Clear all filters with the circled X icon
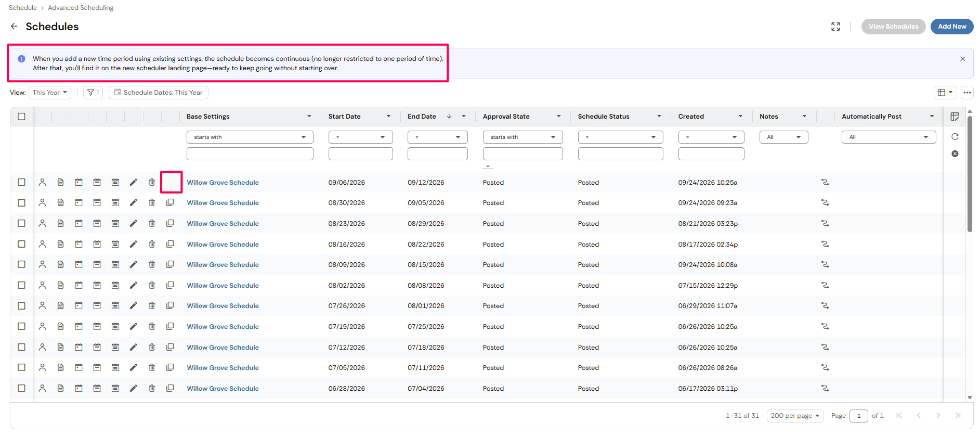980x435 pixels. pyautogui.click(x=955, y=153)
